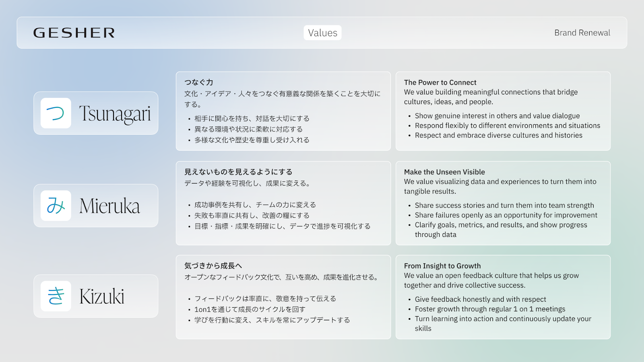This screenshot has height=362, width=644.
Task: Click the き hiragana icon tile
Action: click(56, 296)
